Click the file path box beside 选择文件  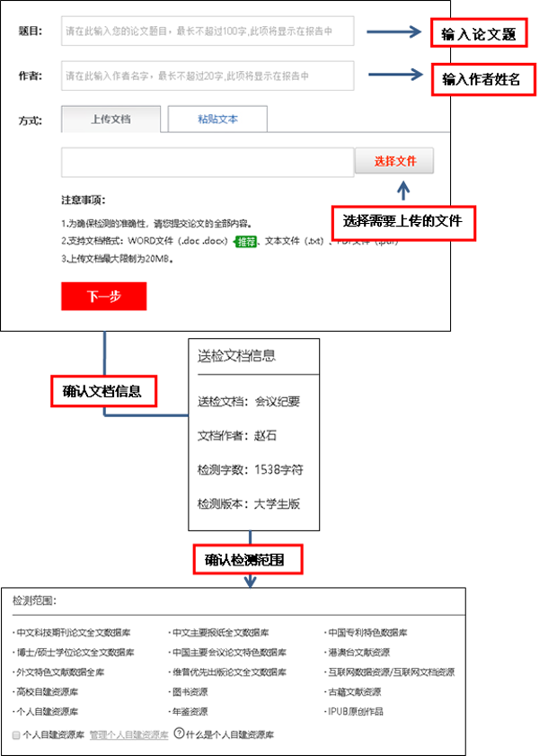point(208,163)
